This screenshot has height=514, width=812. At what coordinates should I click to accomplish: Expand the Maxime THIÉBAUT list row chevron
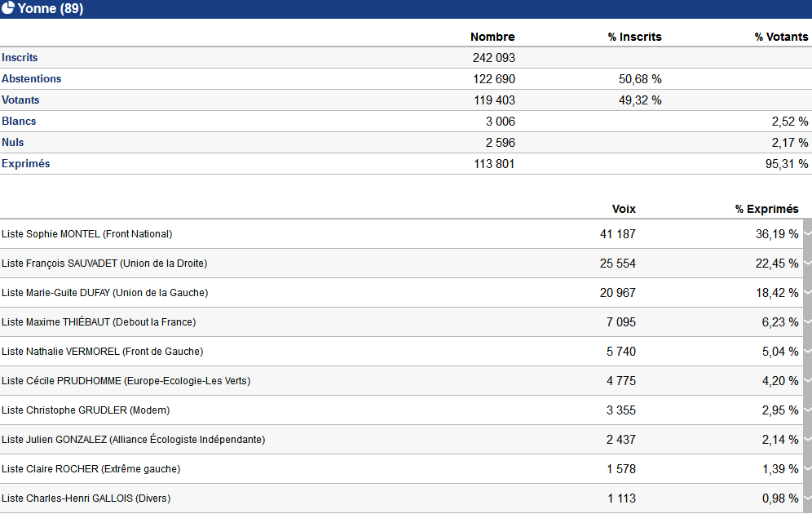point(808,321)
